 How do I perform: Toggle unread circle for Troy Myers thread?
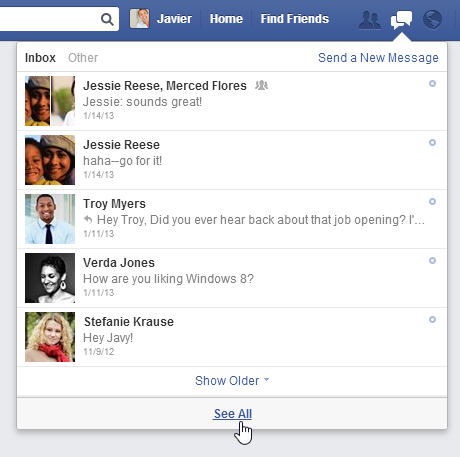(432, 202)
